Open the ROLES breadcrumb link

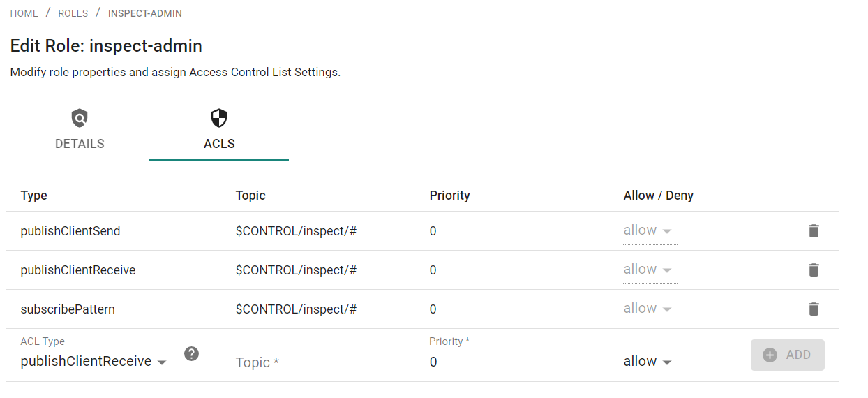73,13
